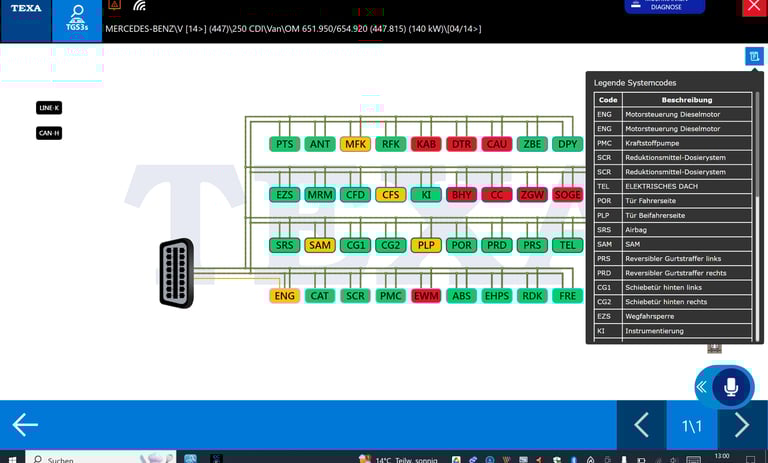Open the yellow CFS control unit
Screen dimensions: 768x463
point(391,195)
